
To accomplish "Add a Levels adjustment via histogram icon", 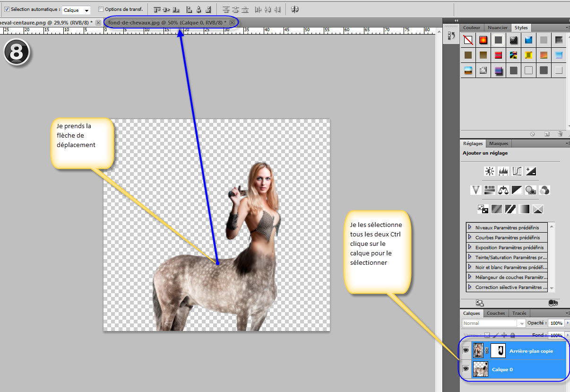I will click(503, 171).
